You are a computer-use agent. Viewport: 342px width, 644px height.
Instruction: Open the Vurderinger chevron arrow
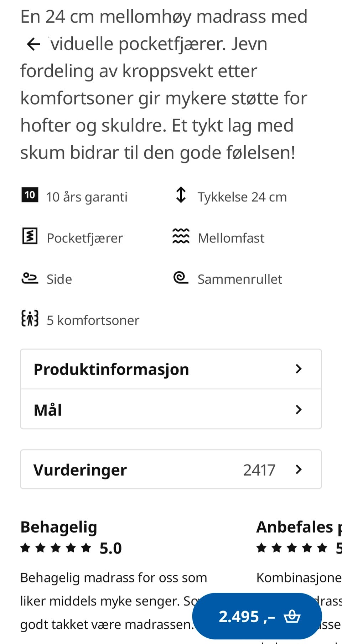(x=299, y=470)
